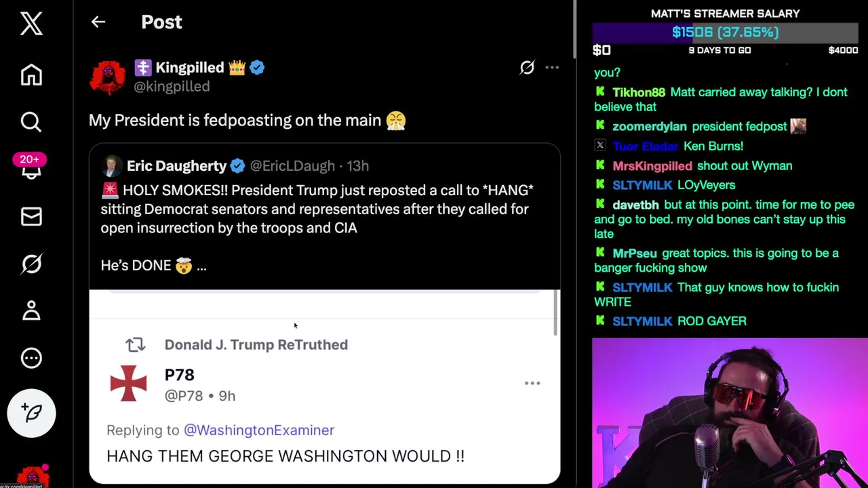Open the Profile person icon
This screenshot has height=488, width=868.
pos(31,311)
